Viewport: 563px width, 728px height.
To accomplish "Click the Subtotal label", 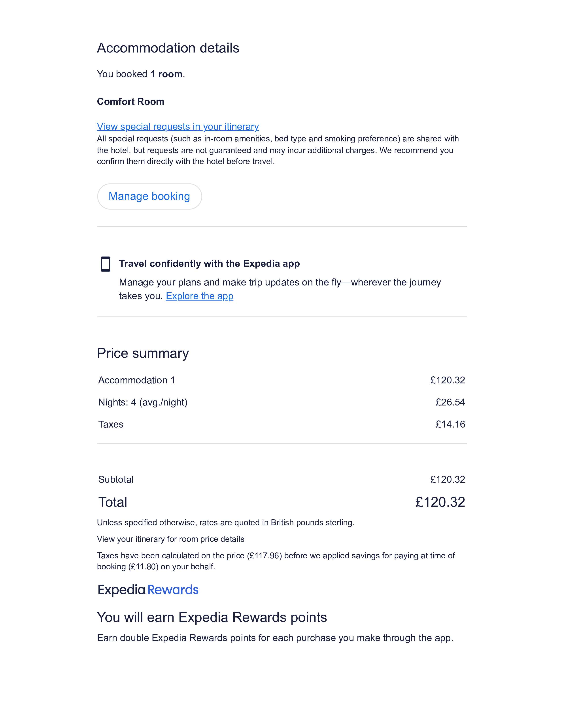I will coord(116,479).
